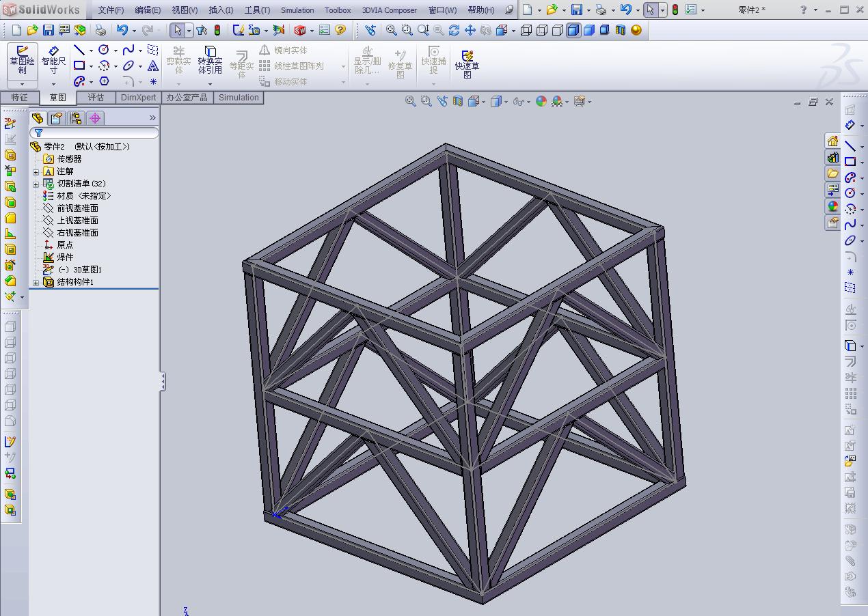Toggle Hidden Lines Visible display mode

[542, 30]
